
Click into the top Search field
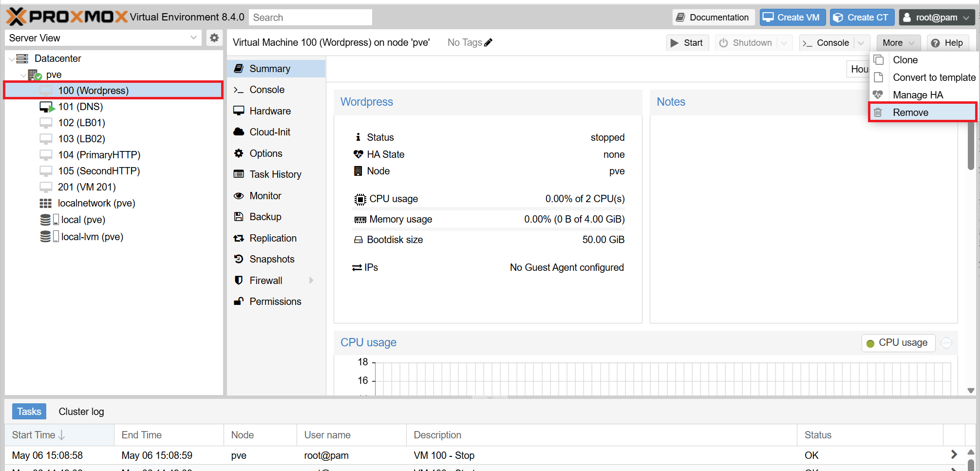[310, 18]
